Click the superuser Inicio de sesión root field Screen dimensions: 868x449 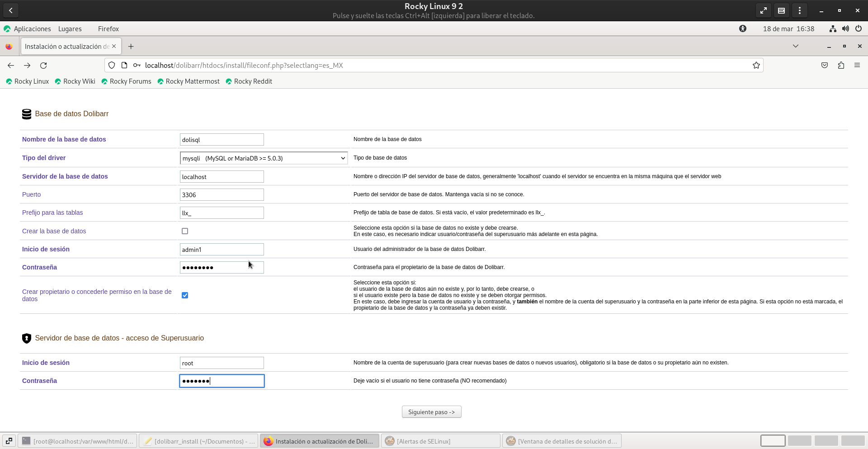click(222, 363)
